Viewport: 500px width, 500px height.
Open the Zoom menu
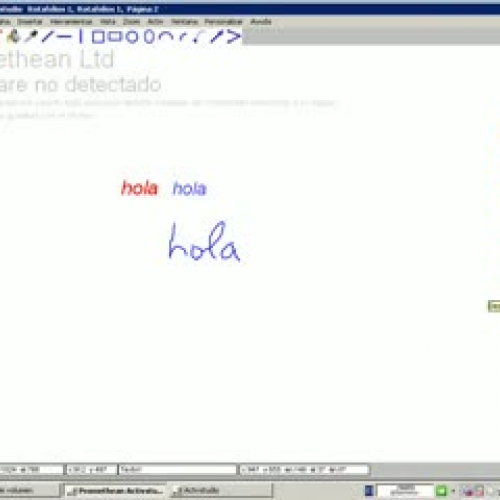click(x=132, y=22)
